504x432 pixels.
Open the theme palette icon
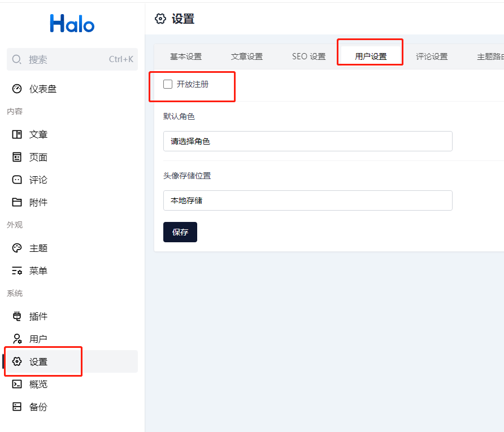[x=17, y=248]
